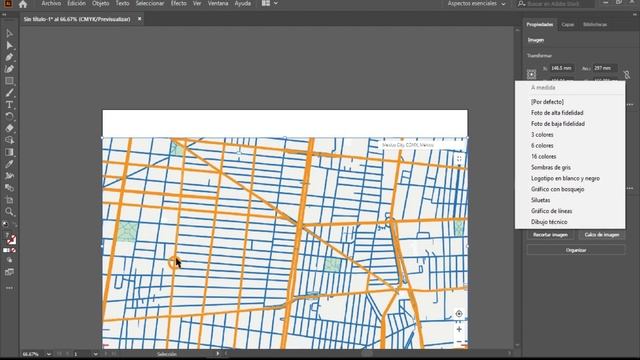This screenshot has height=360, width=640.
Task: Set fill to Color in toolbar
Action: point(6,250)
